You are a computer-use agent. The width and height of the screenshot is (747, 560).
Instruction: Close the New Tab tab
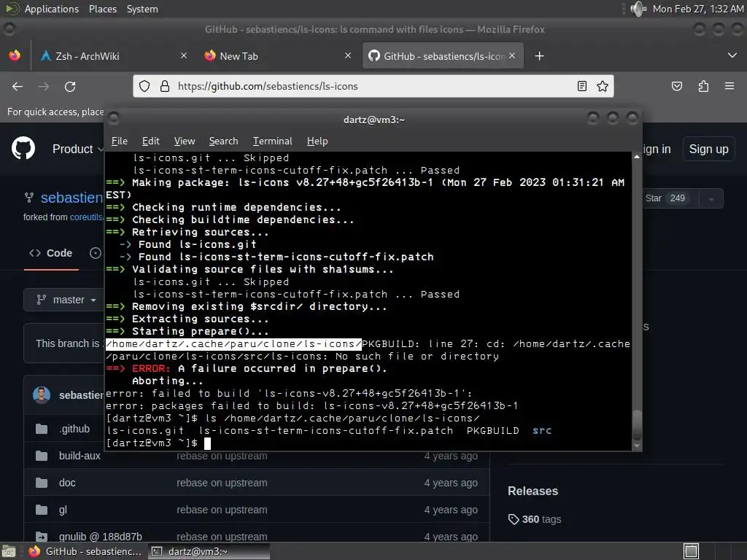(x=348, y=55)
